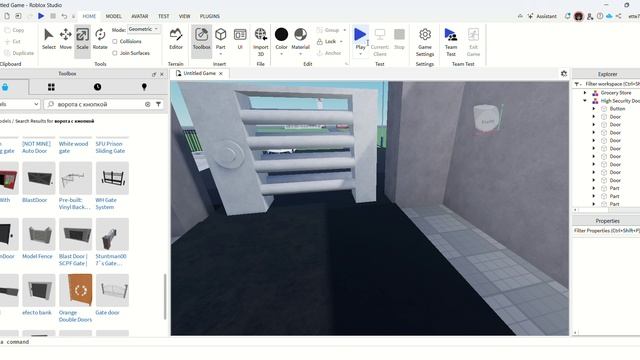Open the Toolbox marketplace tab
The width and height of the screenshot is (640, 360).
(5, 87)
